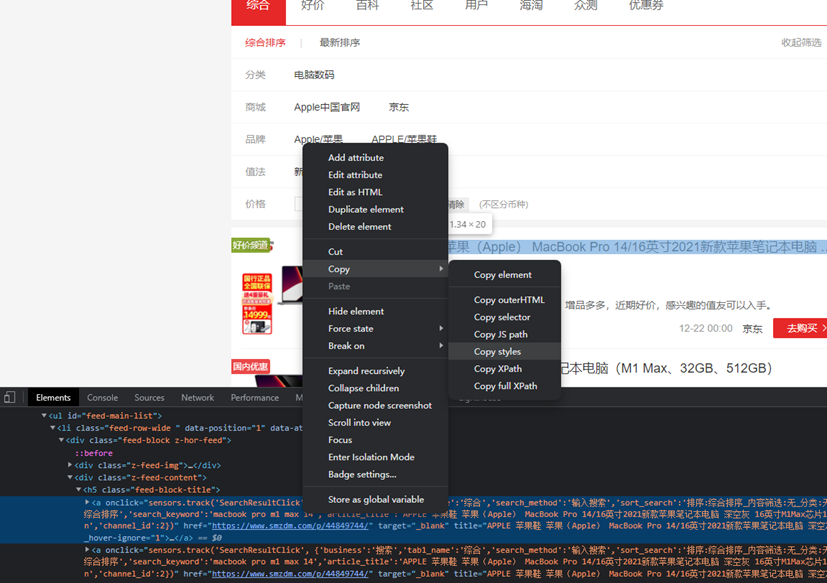This screenshot has width=827, height=583.
Task: Toggle device toolbar icon in DevTools
Action: tap(9, 397)
